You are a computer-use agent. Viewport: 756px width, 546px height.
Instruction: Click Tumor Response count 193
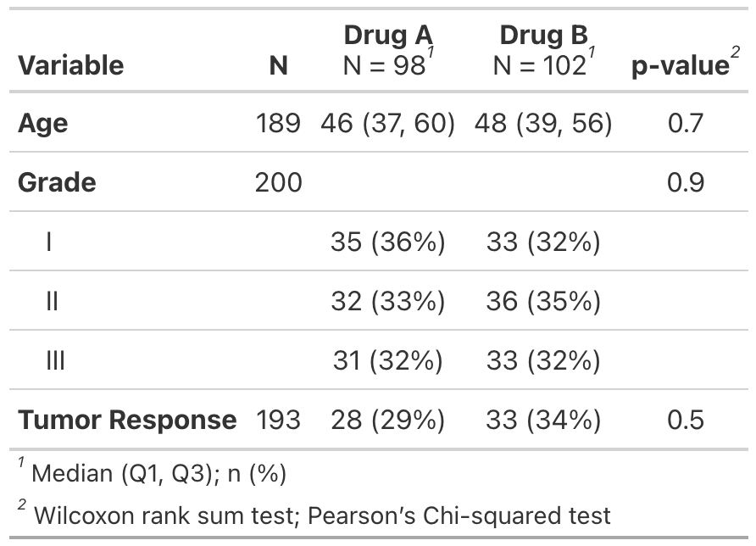[x=278, y=420]
